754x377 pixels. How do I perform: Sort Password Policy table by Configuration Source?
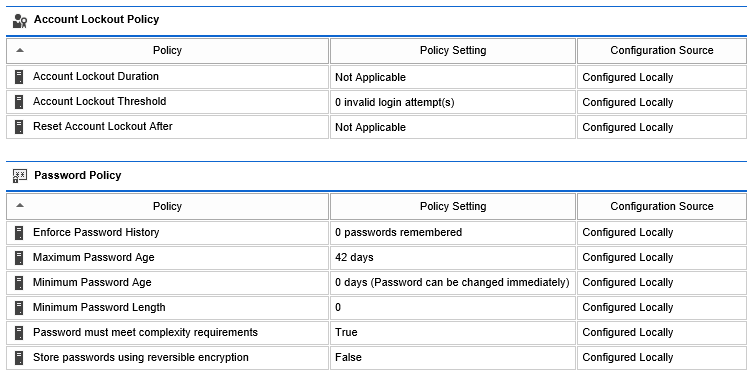[x=662, y=206]
